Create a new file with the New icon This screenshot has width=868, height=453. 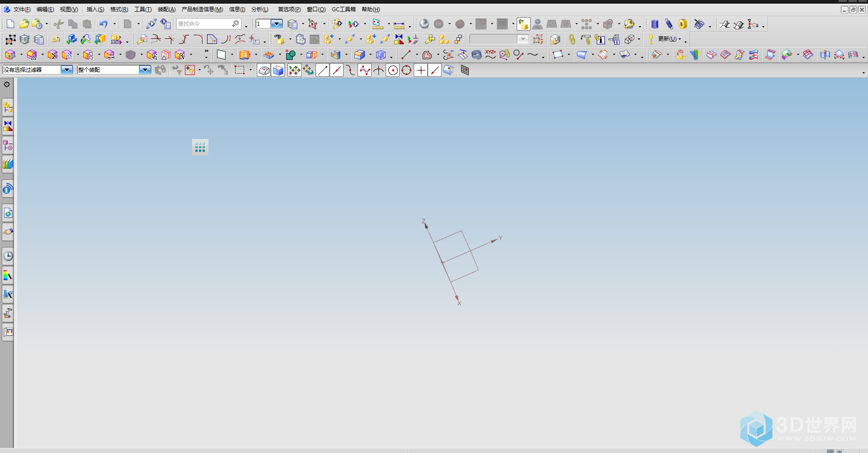10,24
